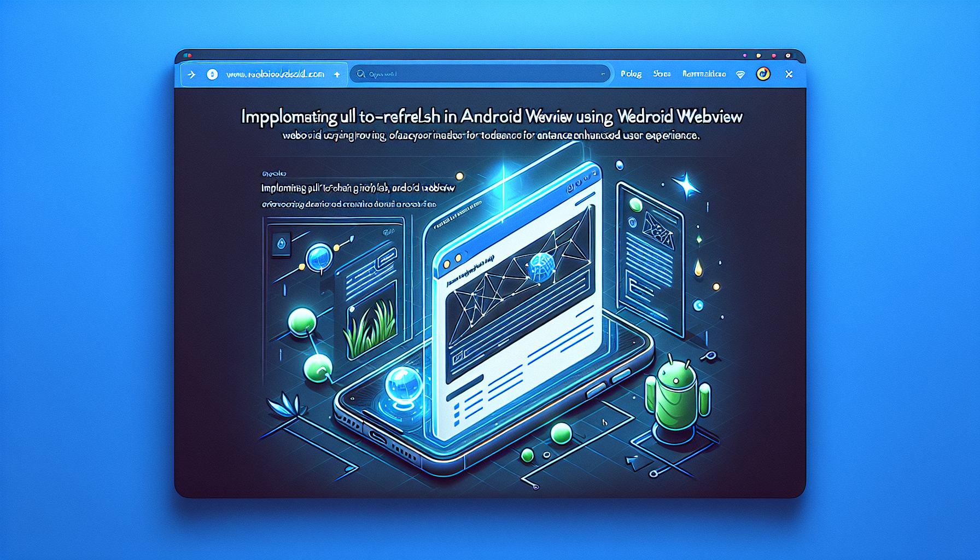Expand the small arrow at the search bar's end

(603, 74)
